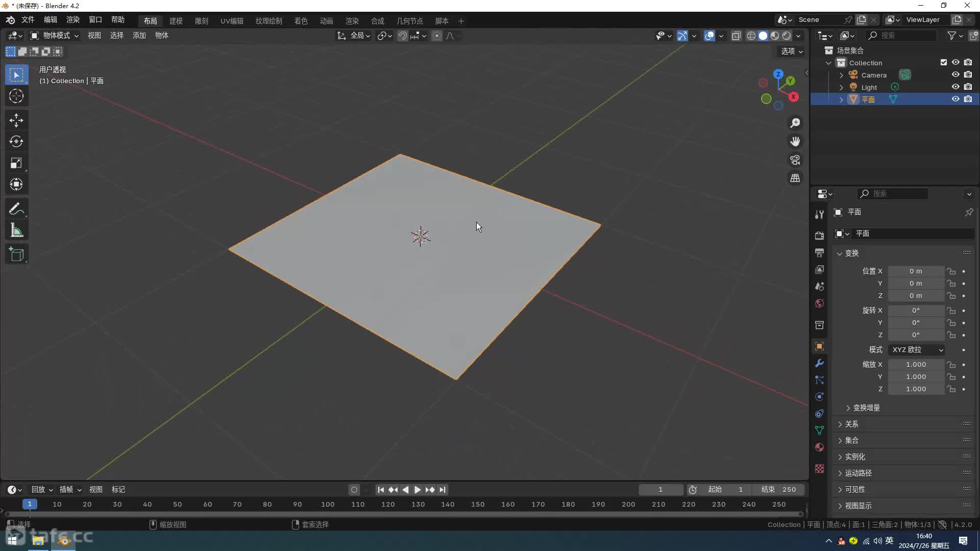Open the 全局 transform orientation dropdown

[354, 36]
